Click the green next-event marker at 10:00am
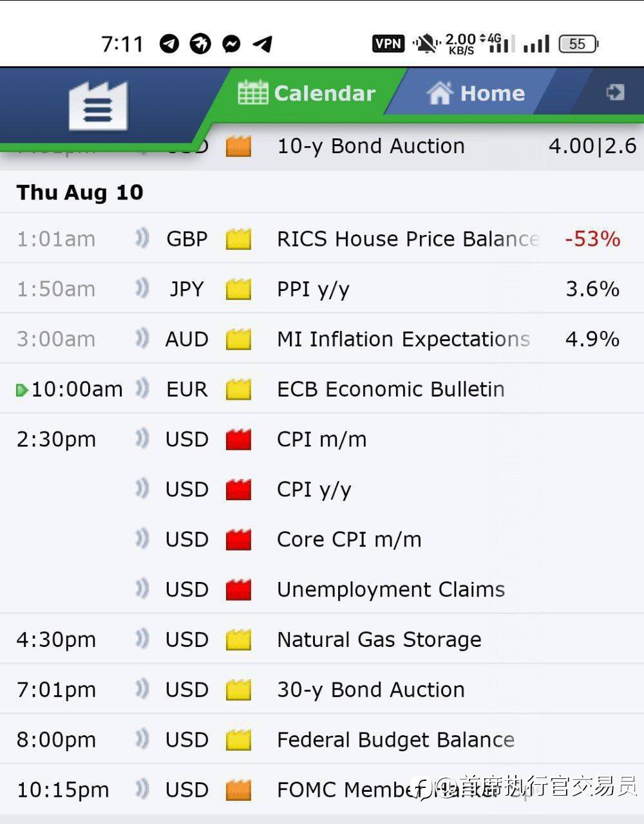 click(22, 389)
